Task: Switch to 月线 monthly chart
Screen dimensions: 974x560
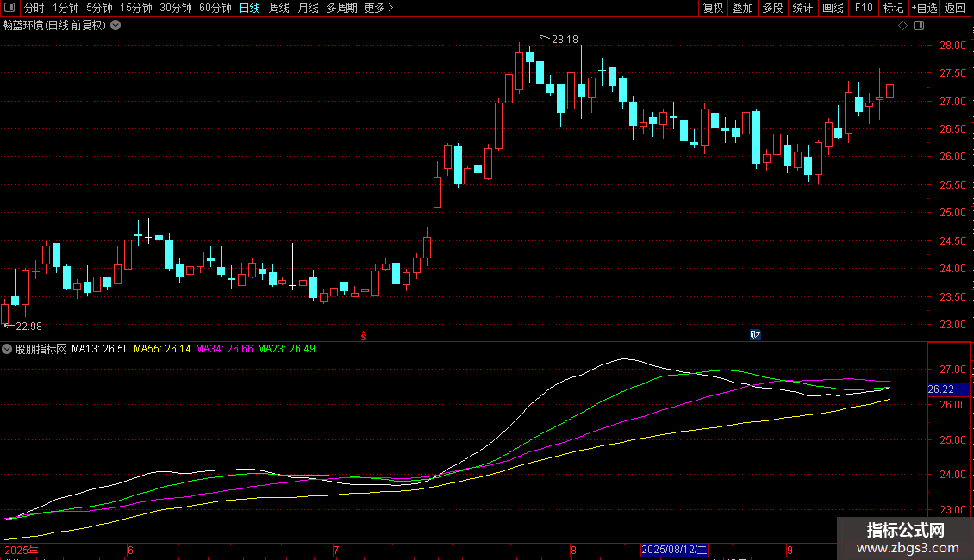Action: (x=308, y=8)
